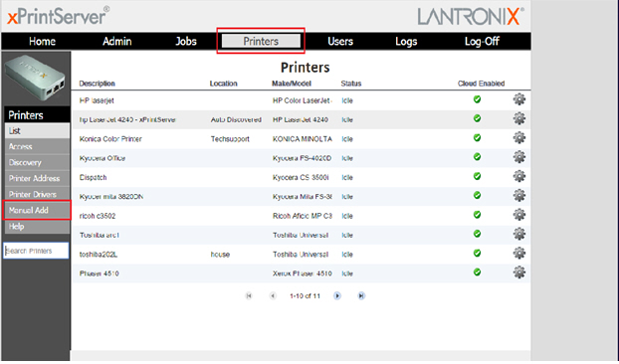Open gear icon for hp LaserJet 4240 row
Viewport: 619px width, 364px height.
click(x=519, y=118)
